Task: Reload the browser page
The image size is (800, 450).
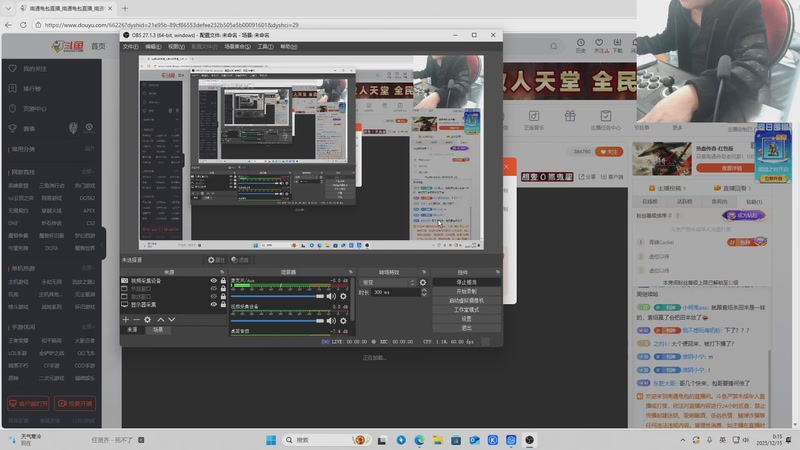Action: pyautogui.click(x=23, y=24)
